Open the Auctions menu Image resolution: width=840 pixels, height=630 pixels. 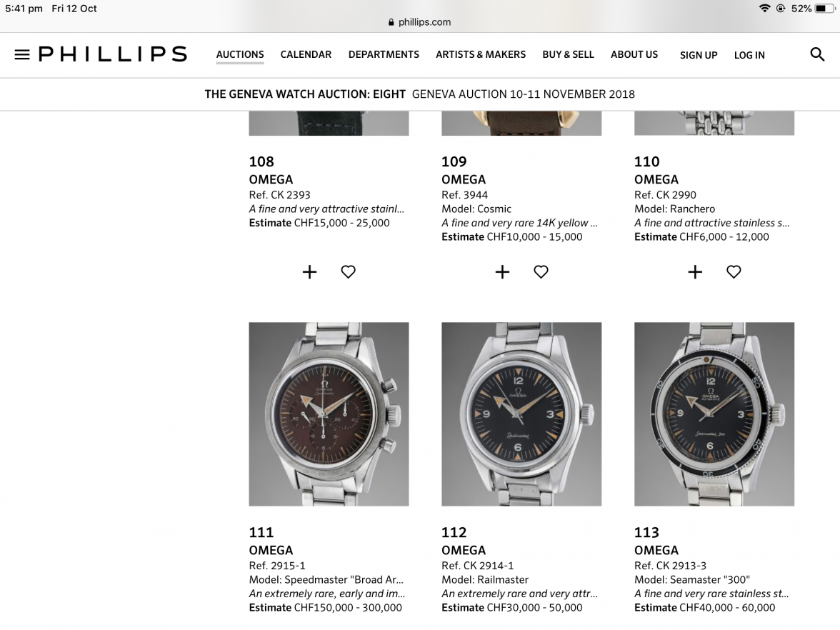pos(240,54)
